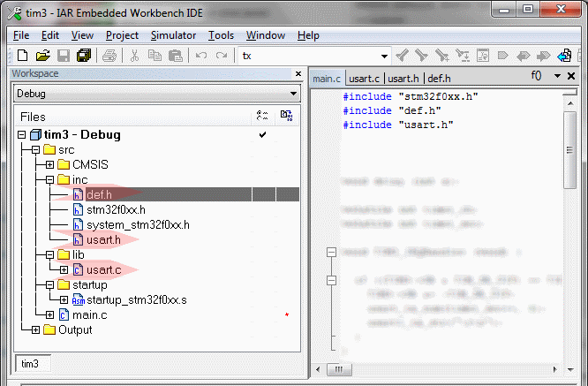This screenshot has width=588, height=386.
Task: Open the File menu
Action: tap(21, 35)
